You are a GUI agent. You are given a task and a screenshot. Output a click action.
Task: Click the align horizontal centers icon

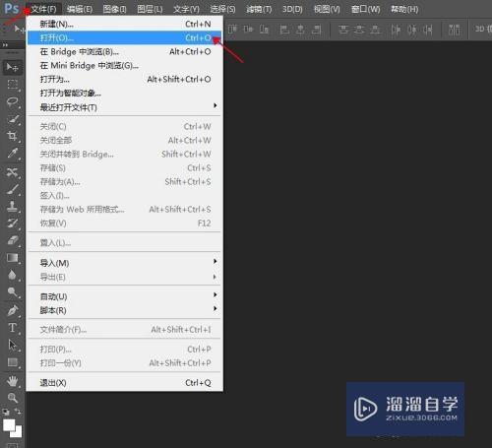point(300,30)
